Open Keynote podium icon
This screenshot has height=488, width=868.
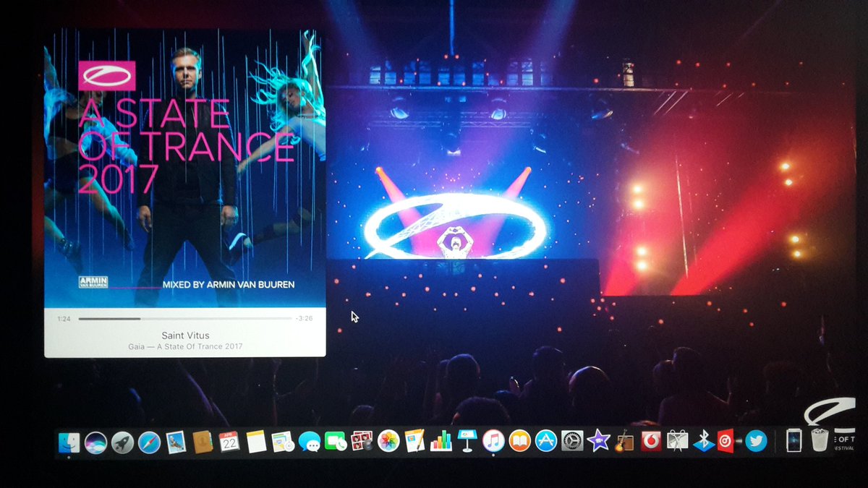[467, 441]
